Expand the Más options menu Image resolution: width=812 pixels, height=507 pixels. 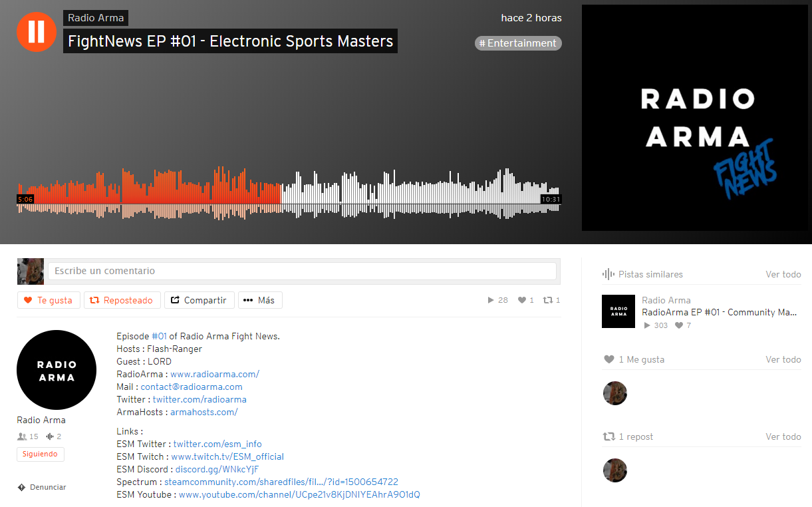point(260,300)
